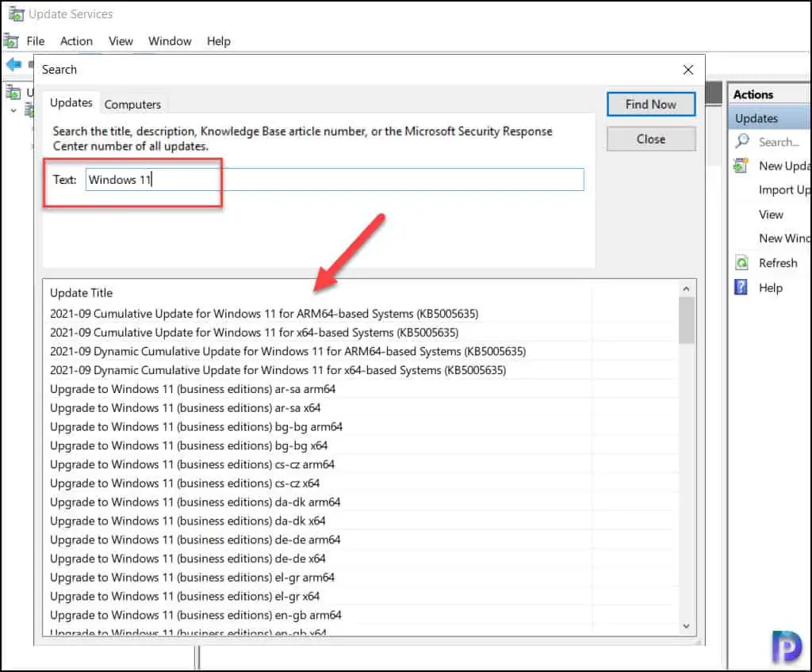
Task: Select Upgrade to Windows 11 bg-bg x64
Action: (x=189, y=445)
